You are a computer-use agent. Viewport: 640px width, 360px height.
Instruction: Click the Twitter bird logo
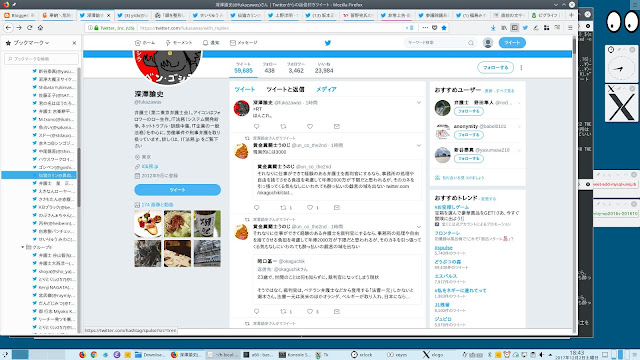pyautogui.click(x=327, y=43)
